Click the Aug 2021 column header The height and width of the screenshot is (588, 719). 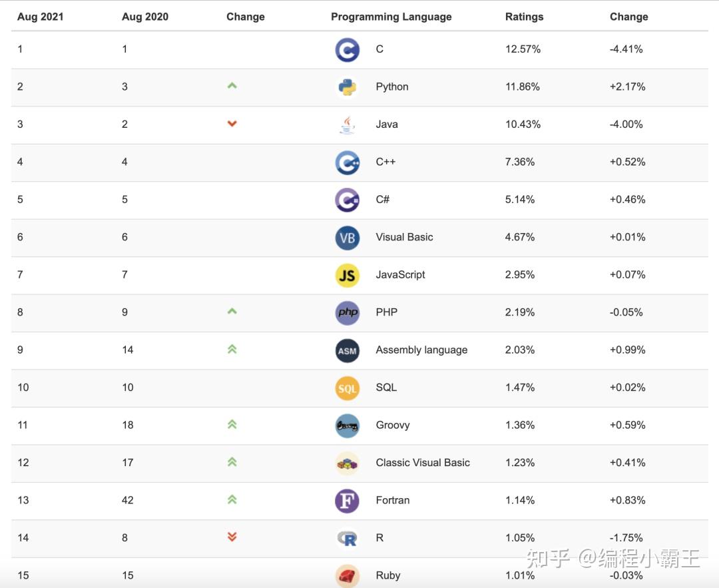(x=40, y=17)
